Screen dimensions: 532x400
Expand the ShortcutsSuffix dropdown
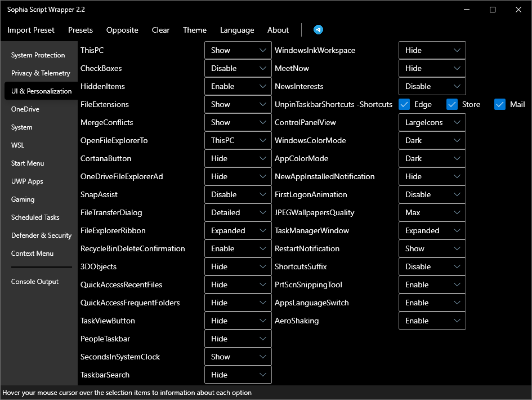(x=432, y=266)
